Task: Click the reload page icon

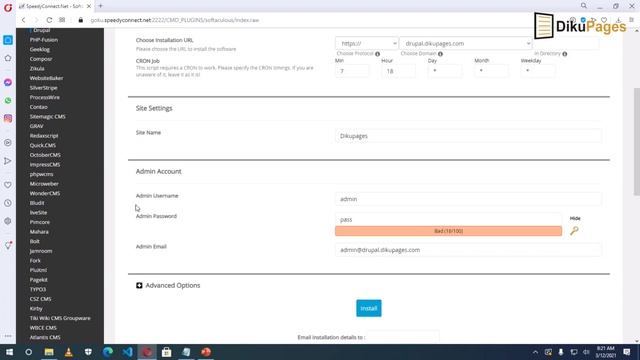Action: [x=49, y=20]
